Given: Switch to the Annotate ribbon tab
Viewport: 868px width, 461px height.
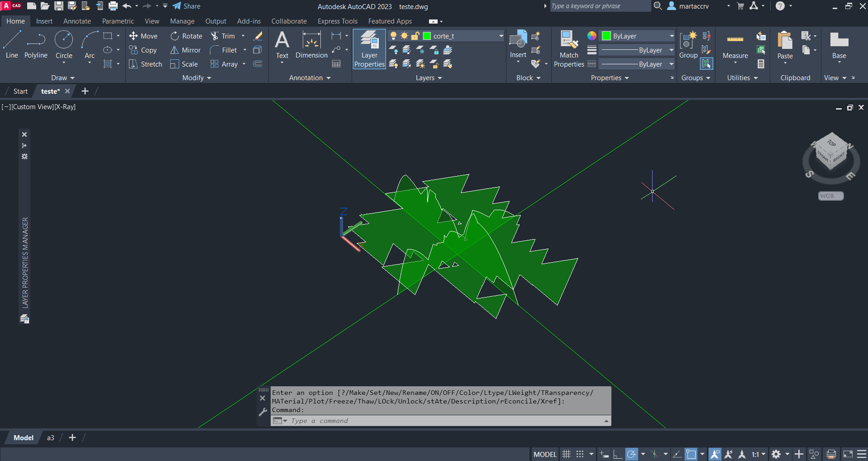Looking at the screenshot, I should tap(77, 21).
